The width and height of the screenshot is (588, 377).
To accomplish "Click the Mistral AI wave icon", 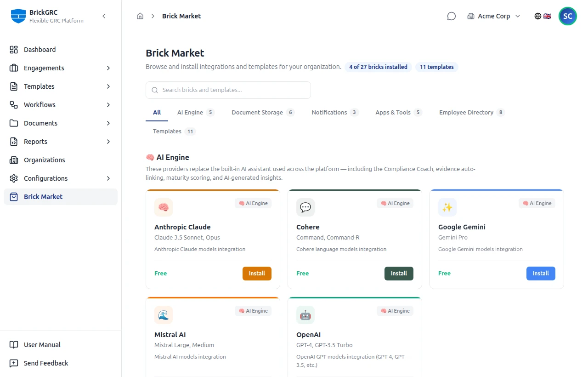I will pos(164,315).
